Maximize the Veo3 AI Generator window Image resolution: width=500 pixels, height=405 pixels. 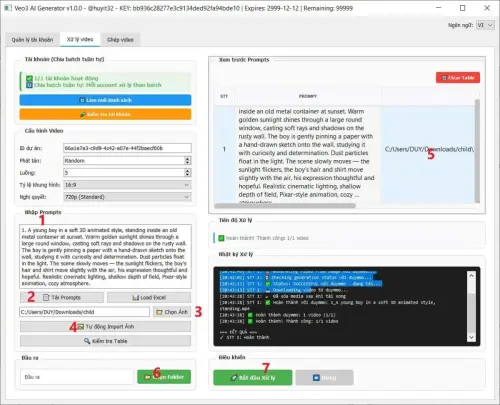click(463, 8)
